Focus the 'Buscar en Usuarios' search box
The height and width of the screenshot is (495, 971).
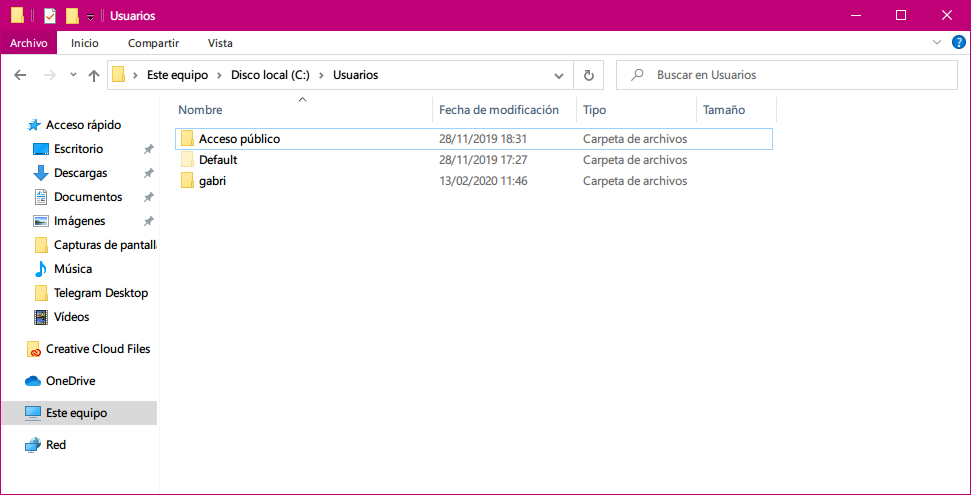[x=786, y=76]
